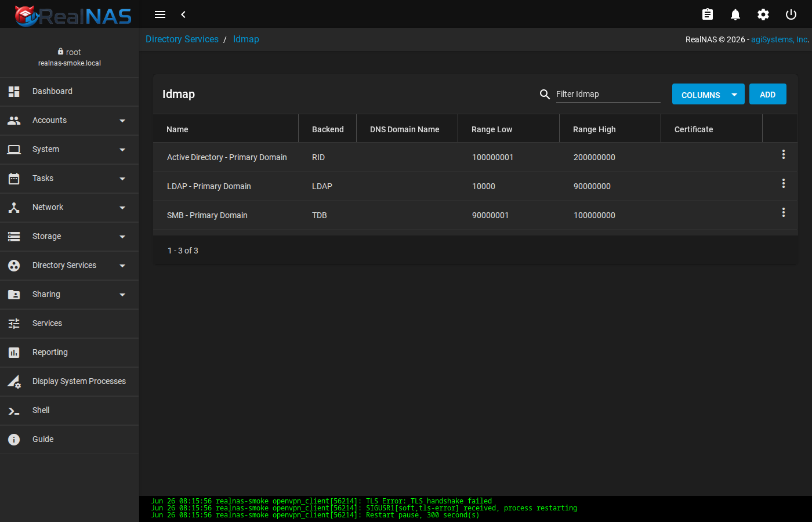
Task: Click the Dashboard icon in sidebar
Action: 14,91
